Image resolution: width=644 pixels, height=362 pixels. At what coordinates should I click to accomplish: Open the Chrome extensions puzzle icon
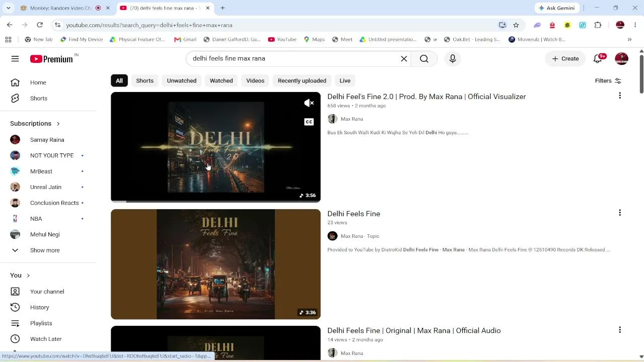point(598,25)
